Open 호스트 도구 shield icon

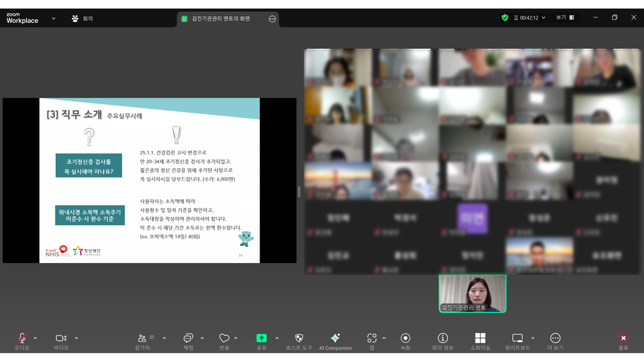pos(299,338)
